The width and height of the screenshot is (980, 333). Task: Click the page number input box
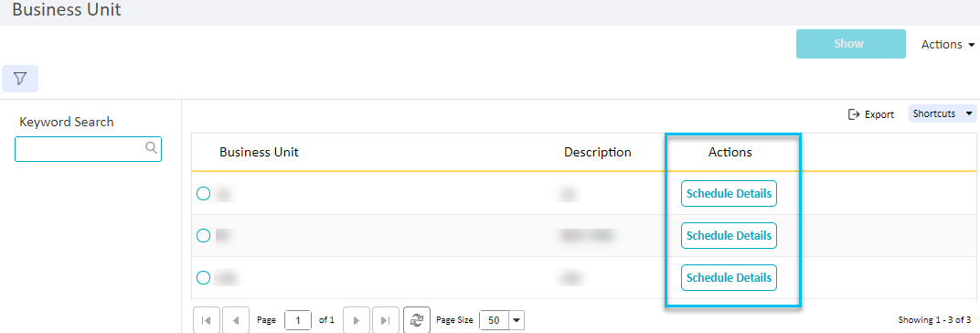298,320
